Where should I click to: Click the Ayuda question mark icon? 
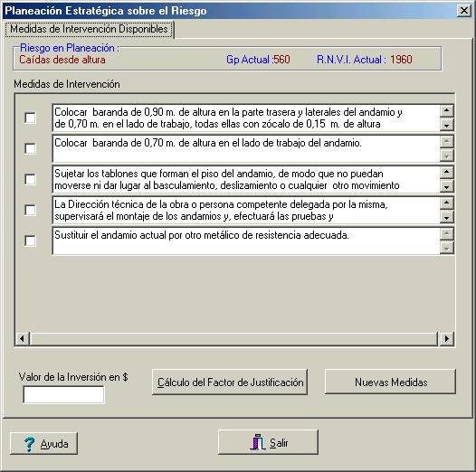pos(29,444)
